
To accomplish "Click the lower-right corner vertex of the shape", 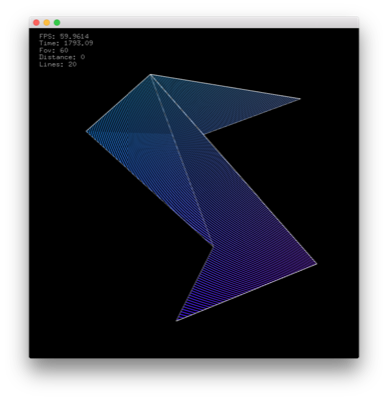I will coord(316,264).
